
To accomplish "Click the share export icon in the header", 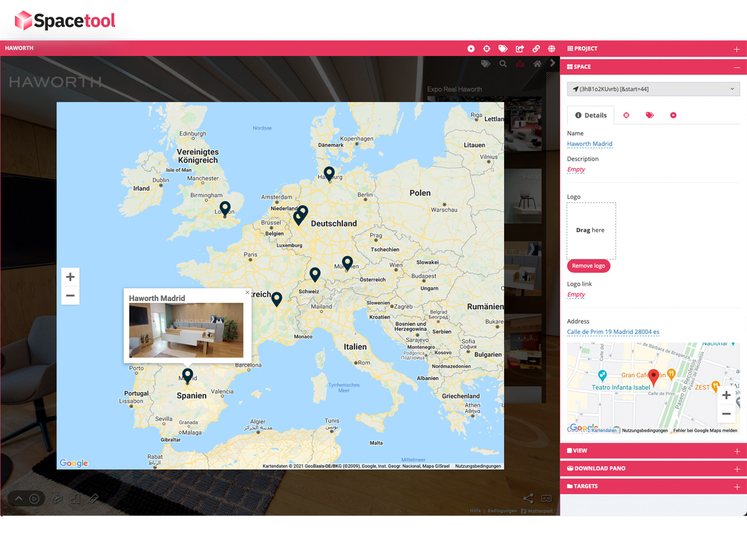I will point(520,49).
